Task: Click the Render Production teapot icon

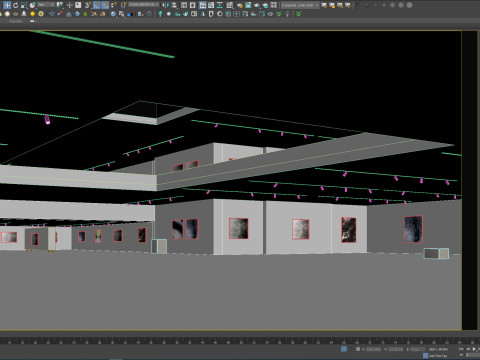Action: click(x=257, y=5)
